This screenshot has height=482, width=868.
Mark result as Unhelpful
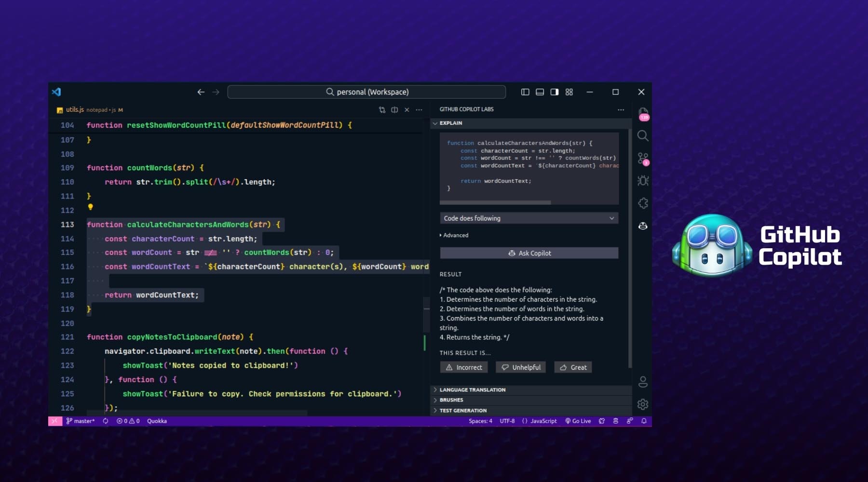point(521,367)
